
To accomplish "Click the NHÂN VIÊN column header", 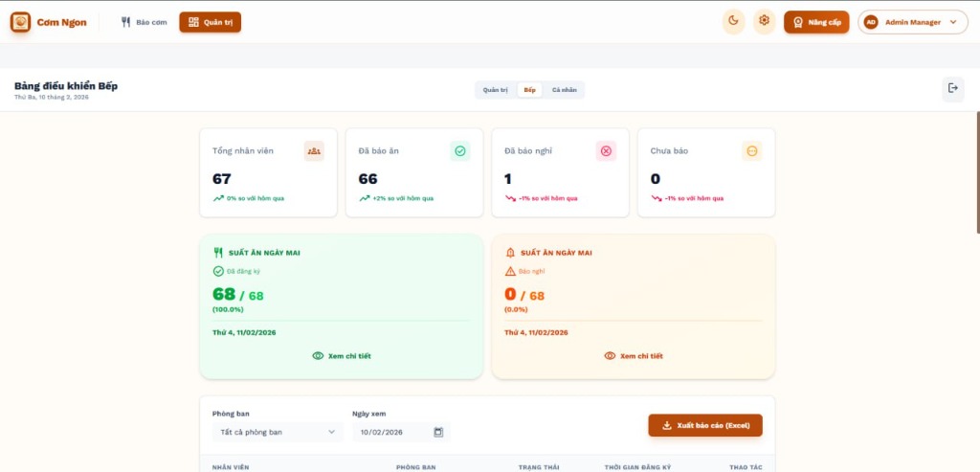I will [231, 467].
